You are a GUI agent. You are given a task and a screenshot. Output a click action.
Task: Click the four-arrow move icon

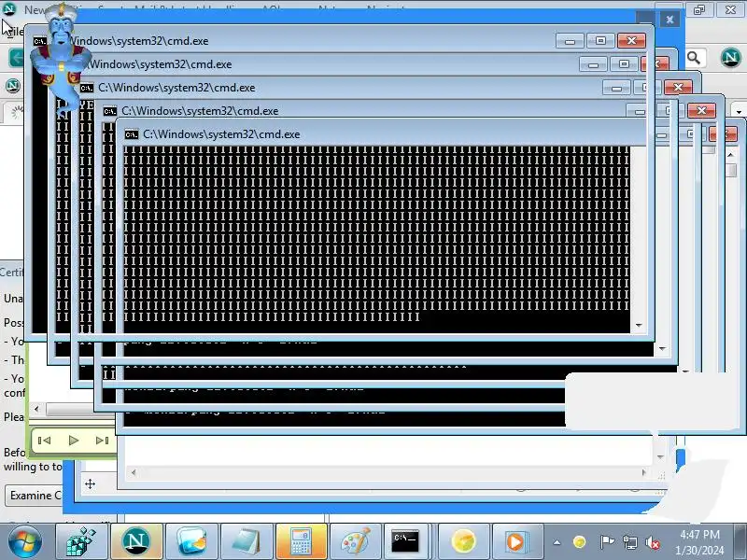(x=90, y=484)
